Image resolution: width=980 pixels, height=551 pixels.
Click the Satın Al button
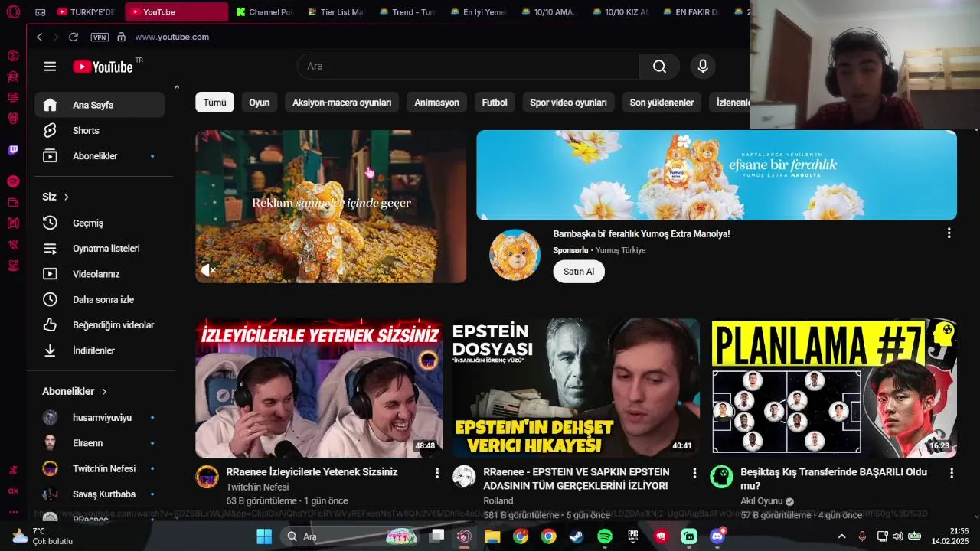point(579,272)
